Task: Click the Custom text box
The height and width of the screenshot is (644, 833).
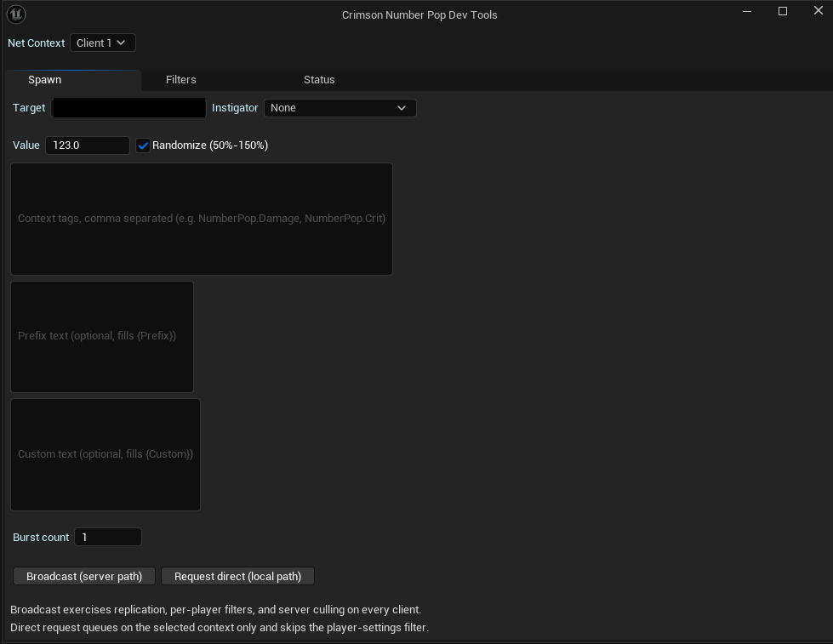Action: [x=106, y=455]
